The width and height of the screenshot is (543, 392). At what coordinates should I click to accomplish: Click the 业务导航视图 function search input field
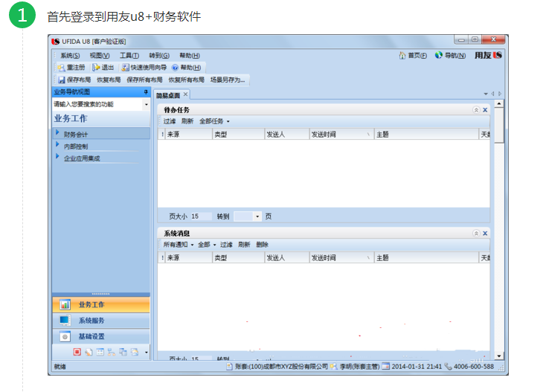[97, 104]
